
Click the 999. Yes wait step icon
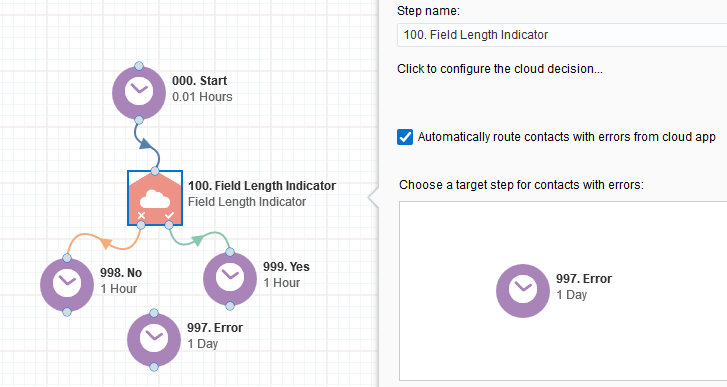tap(230, 279)
